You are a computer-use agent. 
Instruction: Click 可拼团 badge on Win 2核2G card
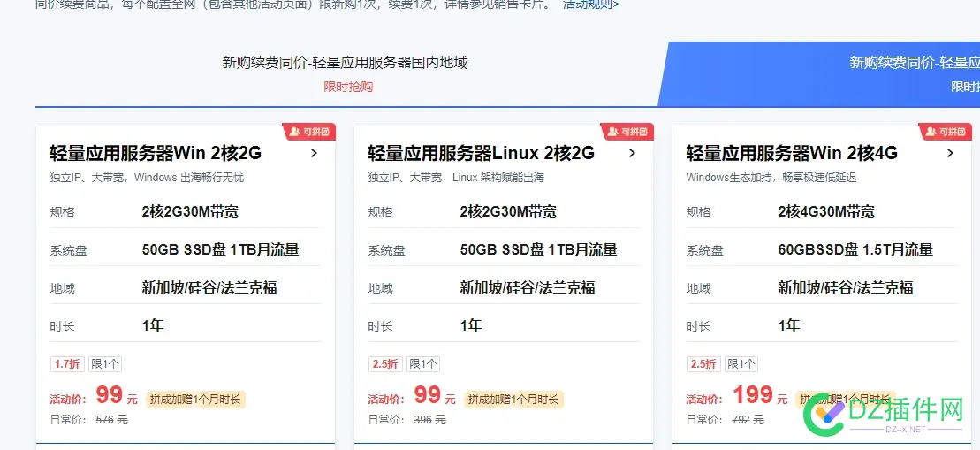click(x=309, y=132)
